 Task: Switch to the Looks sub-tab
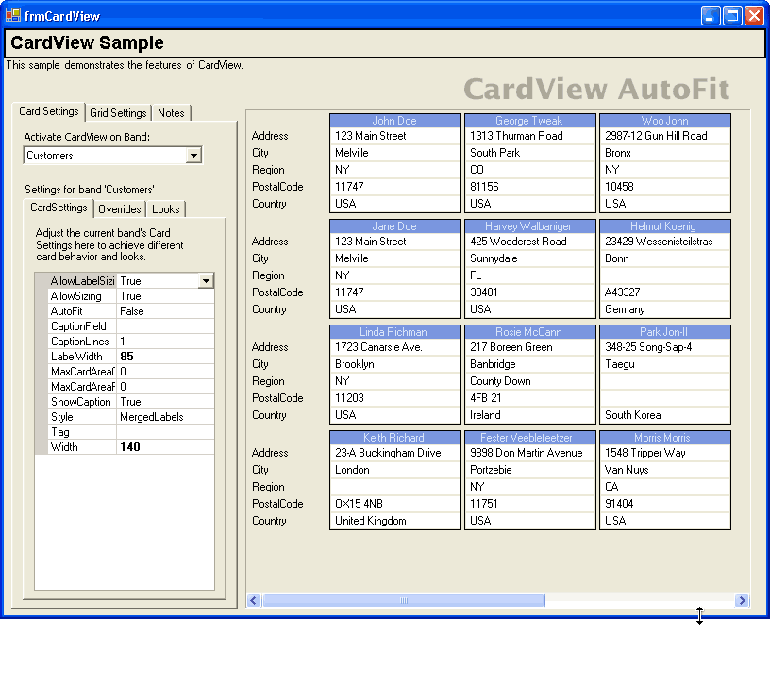pyautogui.click(x=166, y=209)
